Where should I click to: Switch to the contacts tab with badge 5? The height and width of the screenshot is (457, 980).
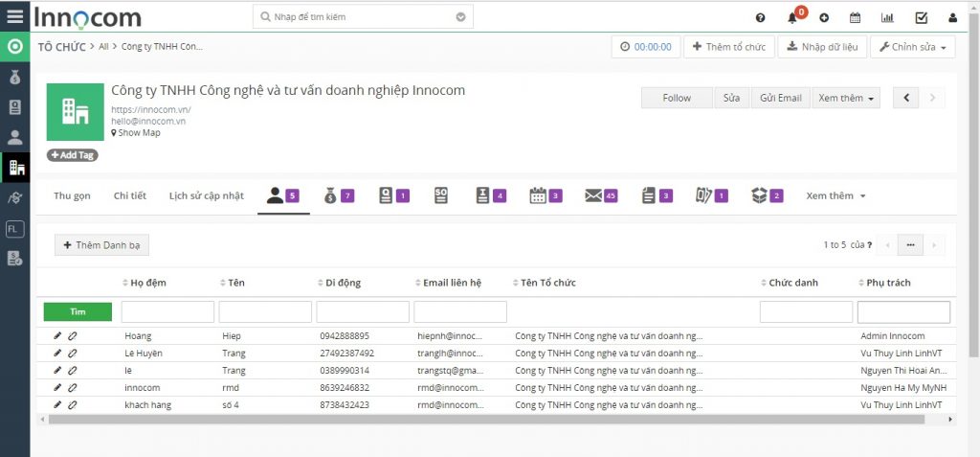[x=283, y=196]
